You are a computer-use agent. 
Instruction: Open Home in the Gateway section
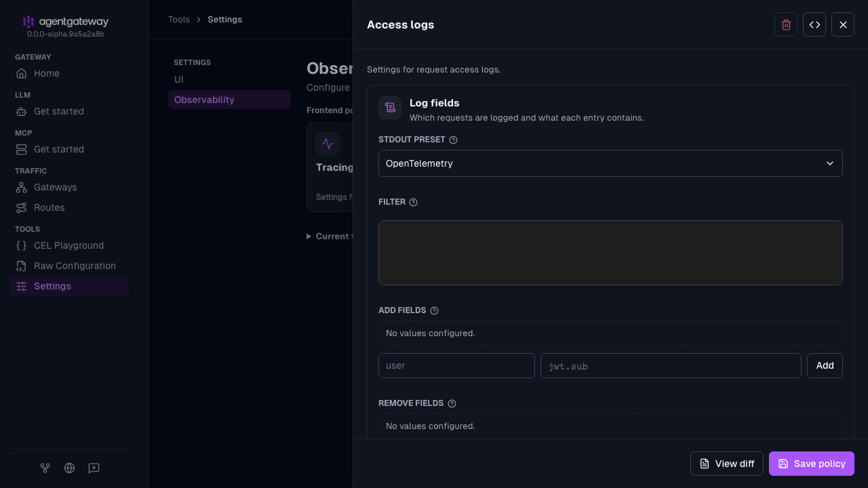click(x=68, y=73)
